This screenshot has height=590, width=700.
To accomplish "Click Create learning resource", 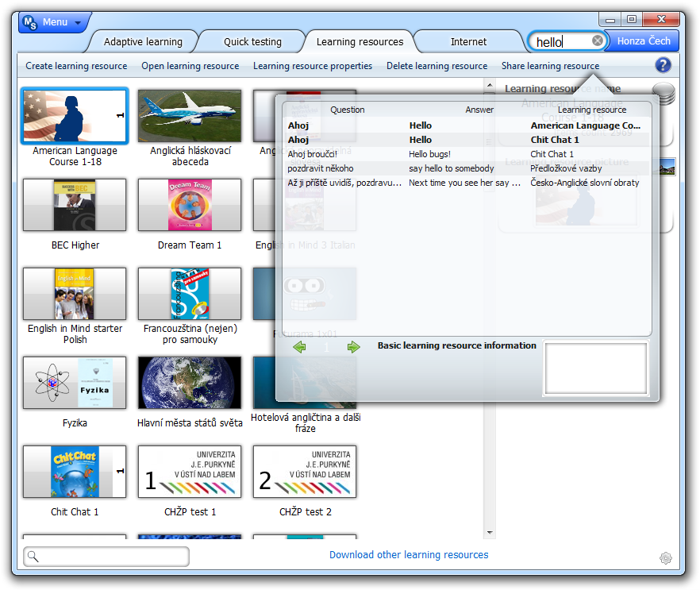I will pyautogui.click(x=76, y=66).
